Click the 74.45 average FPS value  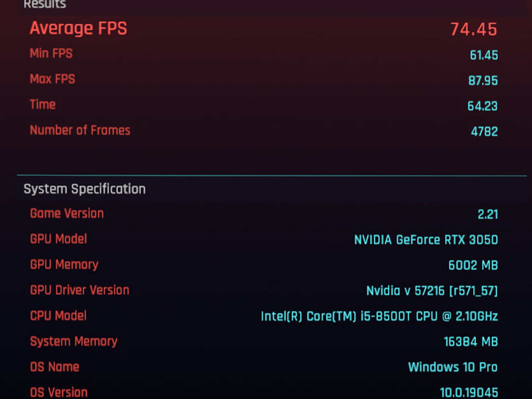[x=474, y=29]
